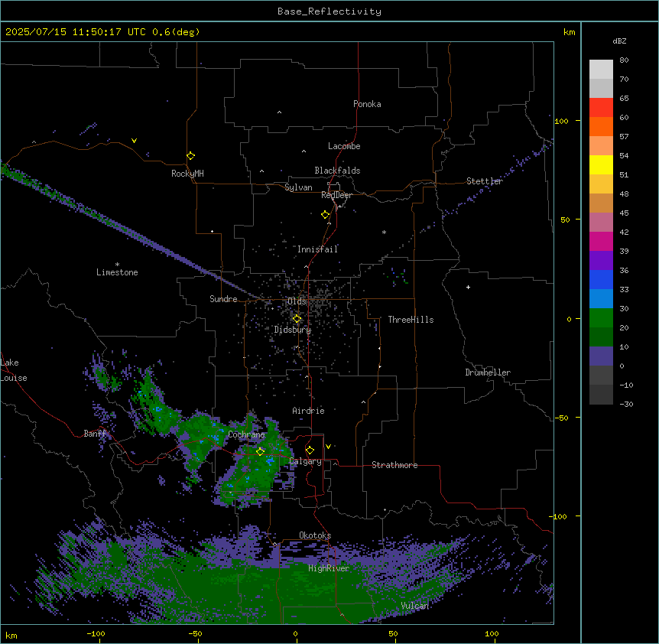Screen dimensions: 659x644
Task: Click the Lake Louise label
Action: pyautogui.click(x=14, y=370)
